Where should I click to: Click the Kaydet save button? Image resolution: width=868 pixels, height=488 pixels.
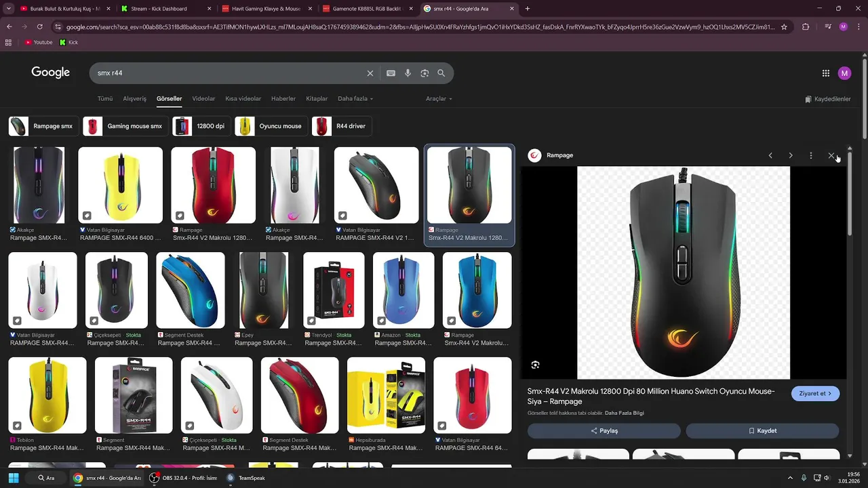(762, 431)
